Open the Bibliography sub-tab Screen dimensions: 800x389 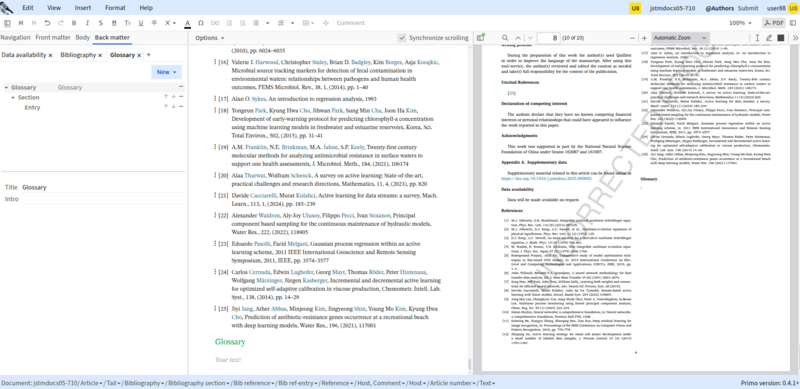(78, 55)
